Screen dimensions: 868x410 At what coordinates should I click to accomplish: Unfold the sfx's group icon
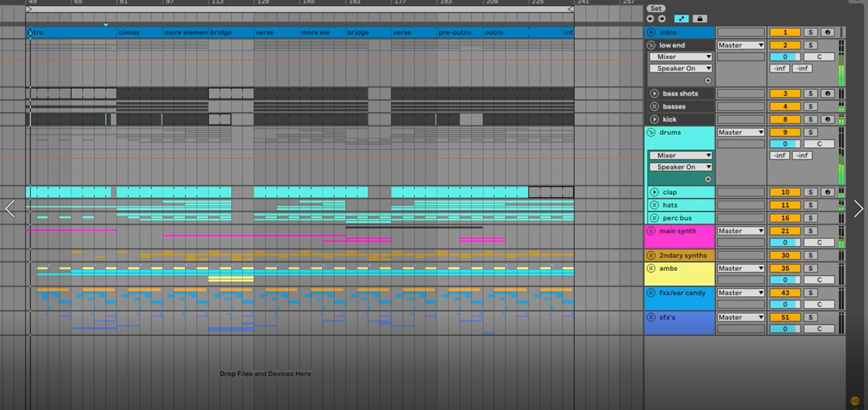(651, 317)
